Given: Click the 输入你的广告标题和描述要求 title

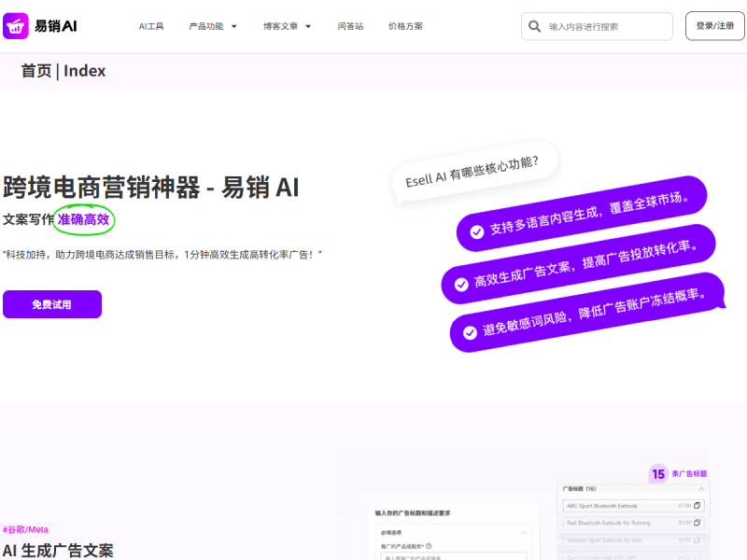Looking at the screenshot, I should pos(413,513).
